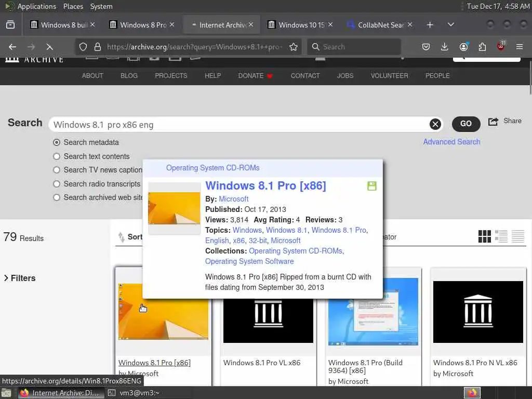Screen dimensions: 532x399
Task: Focus the Firefox URL address bar
Action: point(194,47)
